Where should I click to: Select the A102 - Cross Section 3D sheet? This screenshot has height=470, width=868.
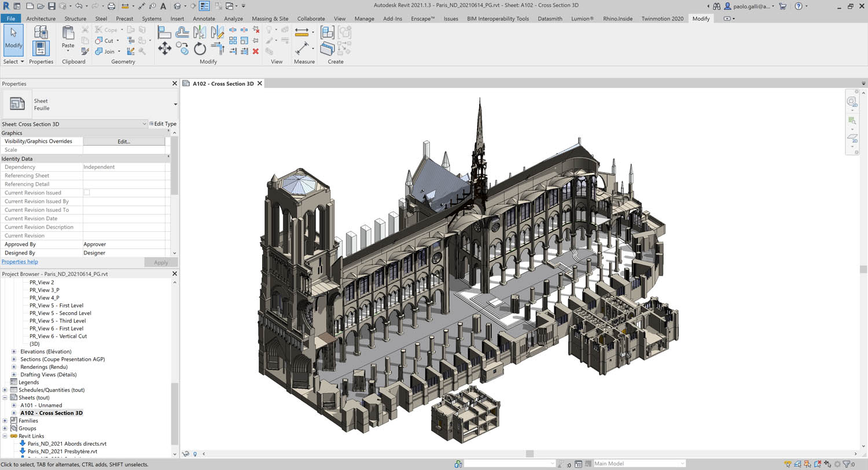(x=52, y=413)
